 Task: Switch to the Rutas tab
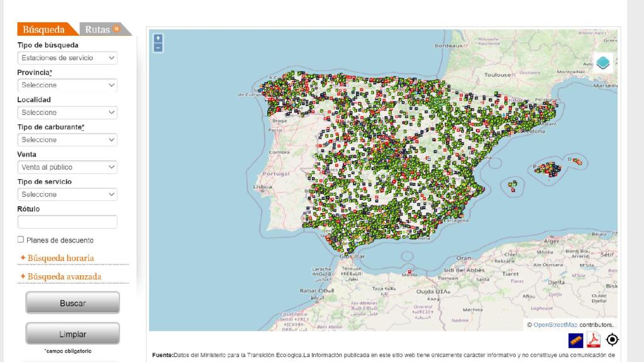click(97, 29)
